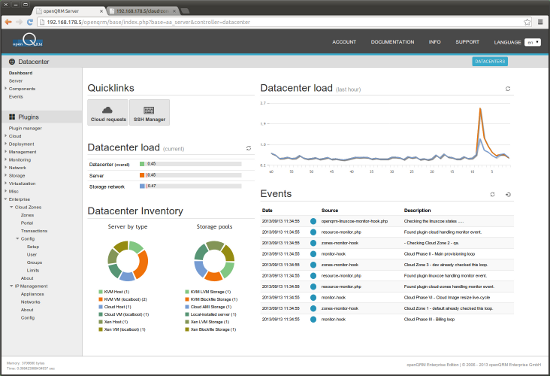Click the Storage pools donut chart
550x376 pixels.
(x=214, y=261)
